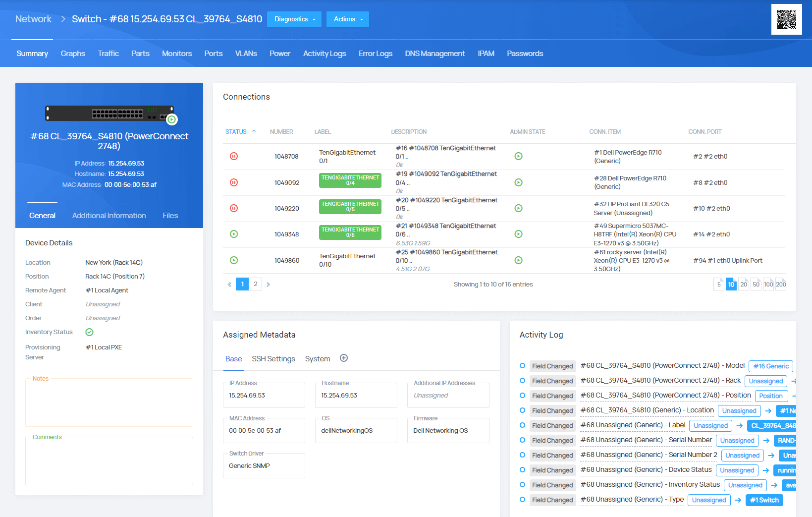
Task: Open DNS Management tab
Action: pos(435,54)
